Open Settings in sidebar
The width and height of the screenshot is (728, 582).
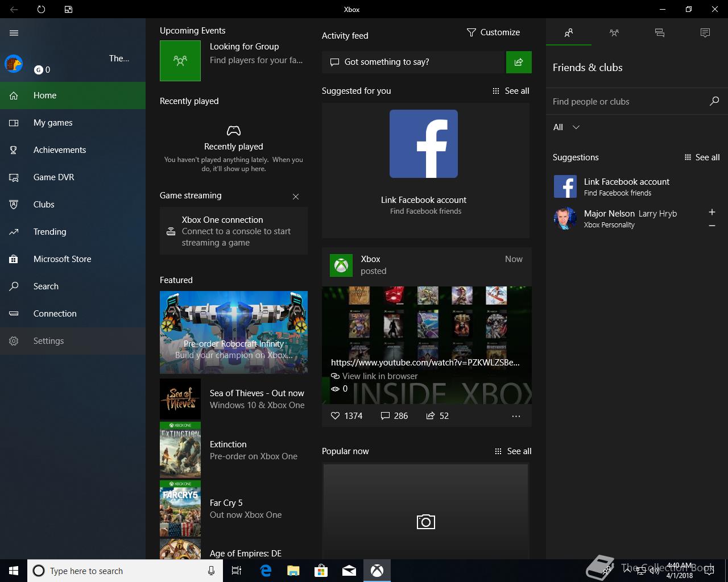tap(73, 341)
